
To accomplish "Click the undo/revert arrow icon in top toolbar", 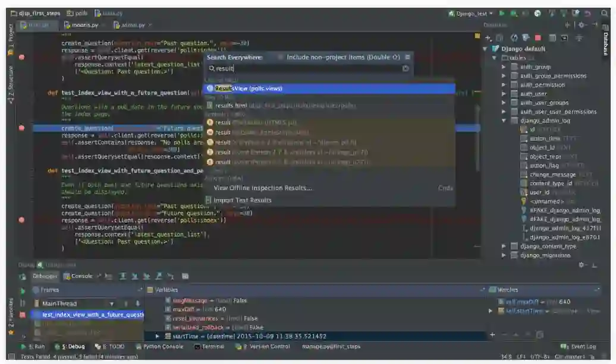I will (587, 13).
